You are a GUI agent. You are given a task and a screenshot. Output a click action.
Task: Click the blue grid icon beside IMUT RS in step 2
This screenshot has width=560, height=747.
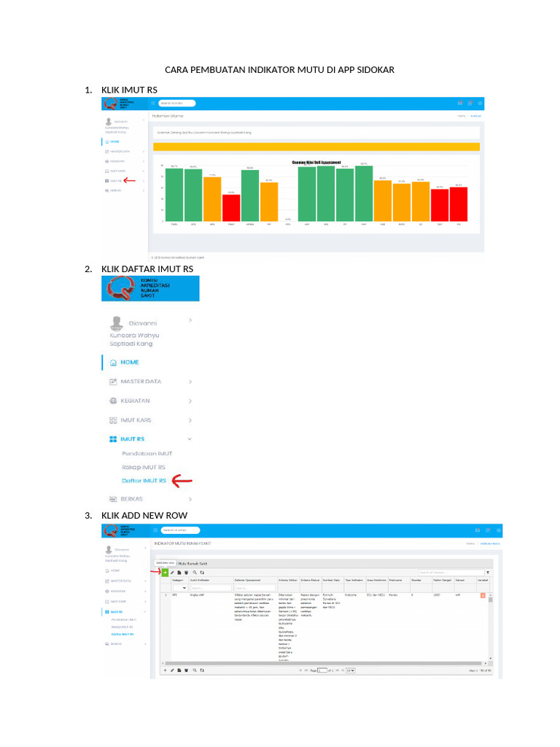[x=113, y=439]
